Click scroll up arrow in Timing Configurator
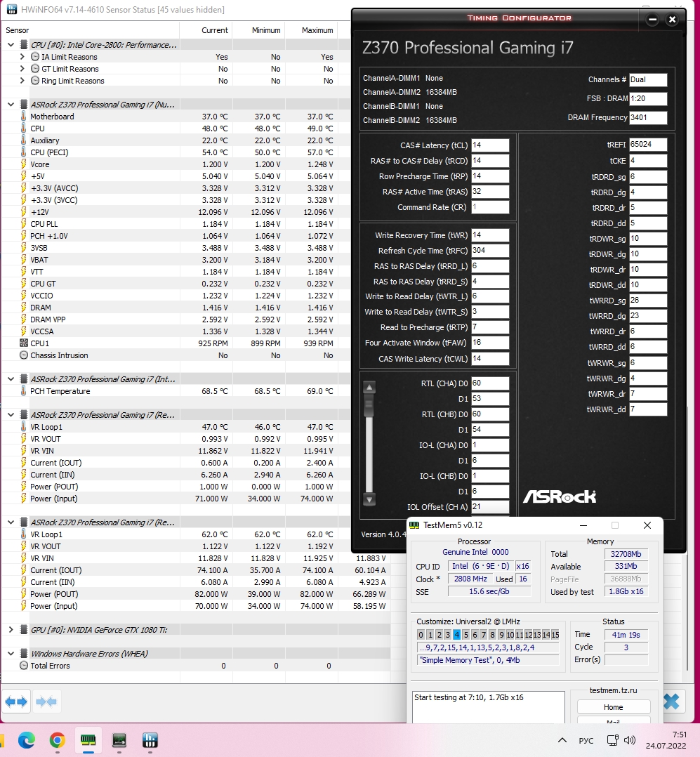Viewport: 700px width, 757px height. (x=369, y=387)
